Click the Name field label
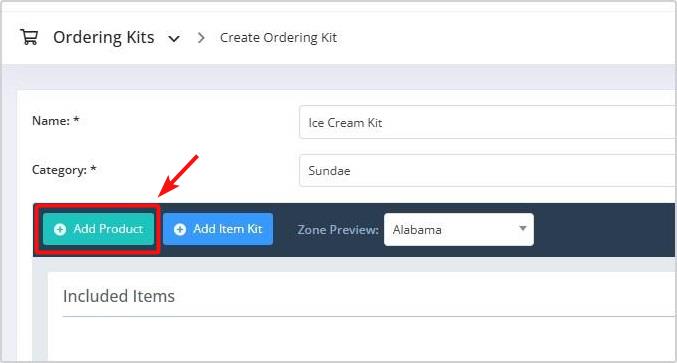 (56, 121)
